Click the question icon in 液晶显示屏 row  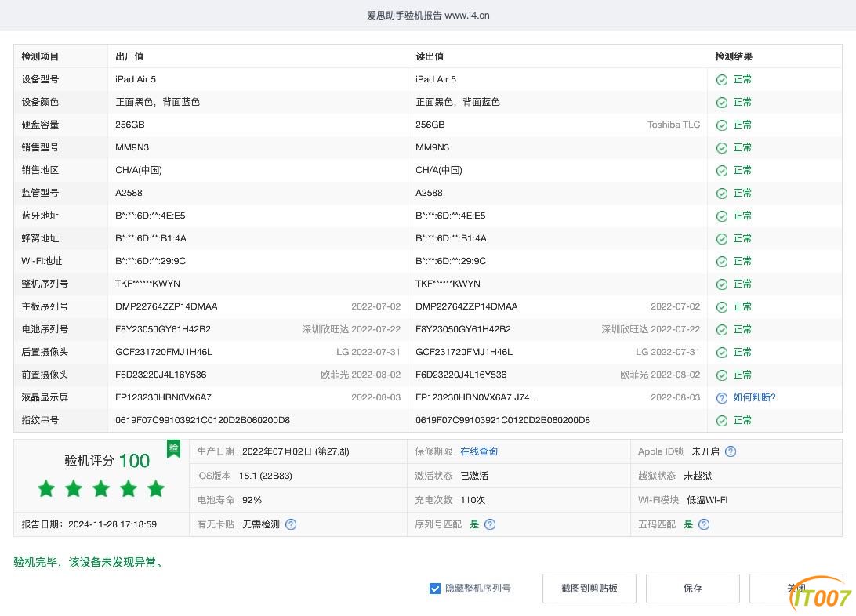pyautogui.click(x=722, y=398)
